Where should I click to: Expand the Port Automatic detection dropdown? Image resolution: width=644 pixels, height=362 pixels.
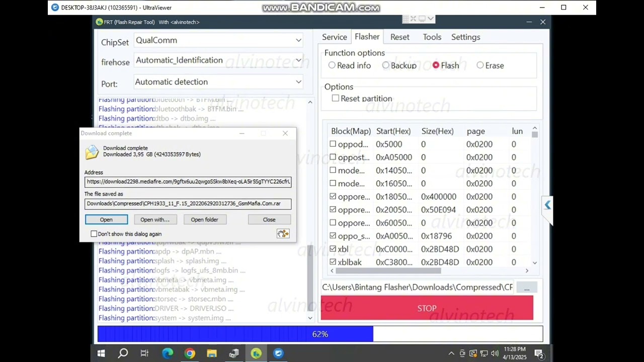point(298,82)
